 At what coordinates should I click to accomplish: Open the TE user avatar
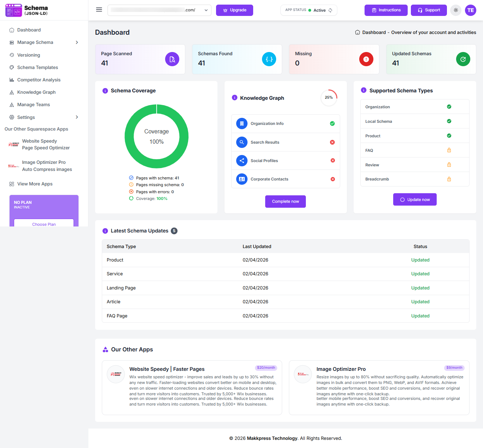[x=470, y=10]
